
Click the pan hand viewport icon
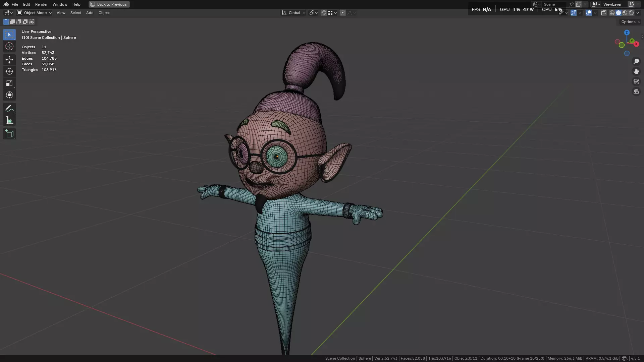pos(636,71)
